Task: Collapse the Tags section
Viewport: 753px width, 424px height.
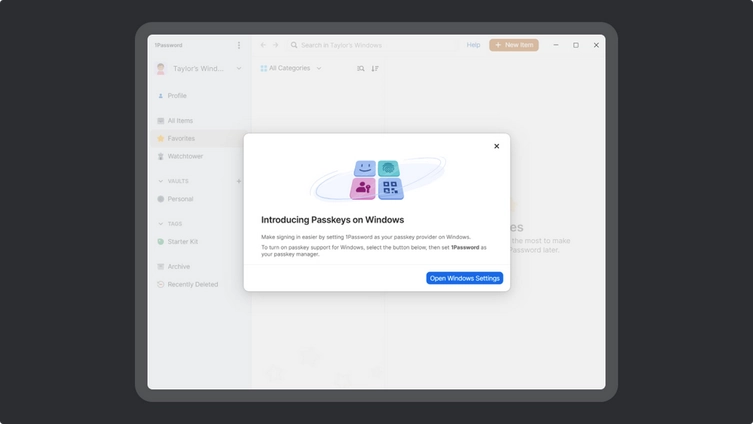Action: [x=160, y=224]
